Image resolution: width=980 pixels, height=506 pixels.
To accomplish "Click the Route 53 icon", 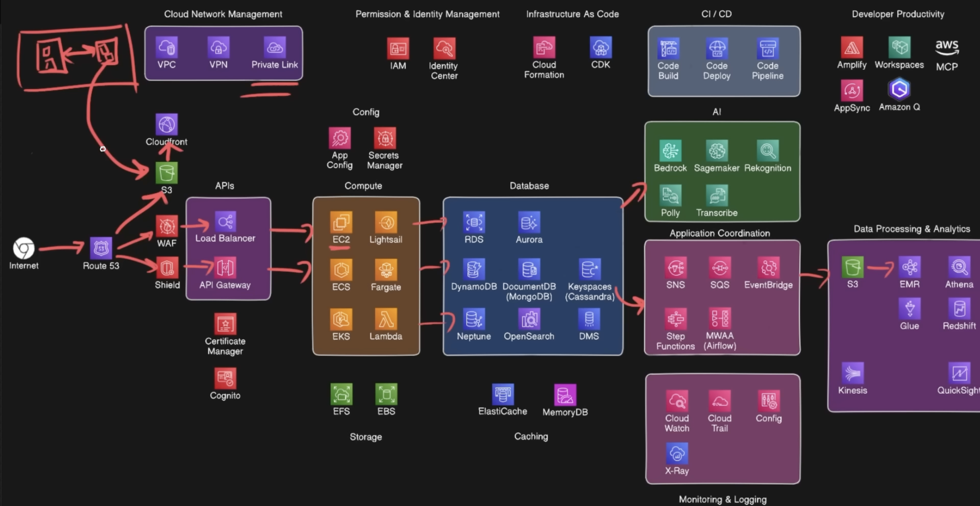I will click(x=101, y=248).
